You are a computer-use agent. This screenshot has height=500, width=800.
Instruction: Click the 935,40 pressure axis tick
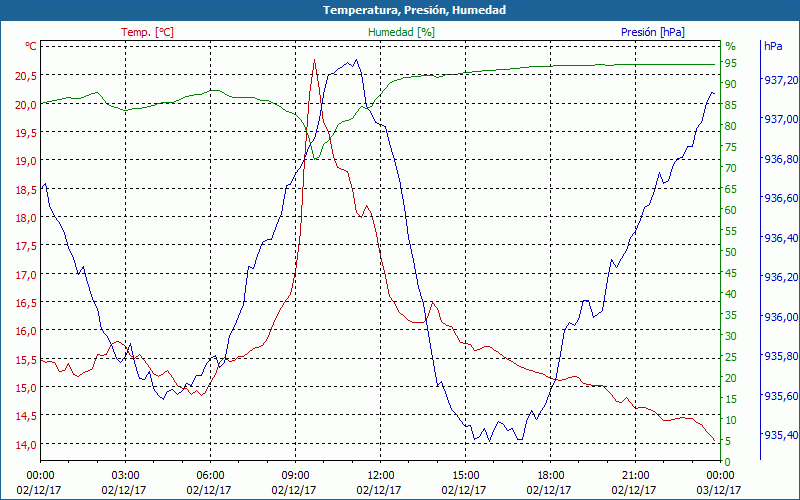pos(781,435)
